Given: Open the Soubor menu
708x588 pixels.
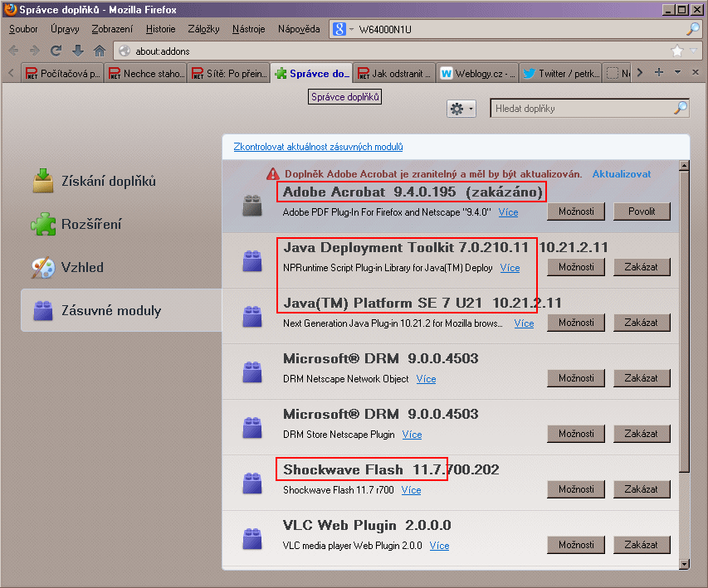Looking at the screenshot, I should coord(23,29).
